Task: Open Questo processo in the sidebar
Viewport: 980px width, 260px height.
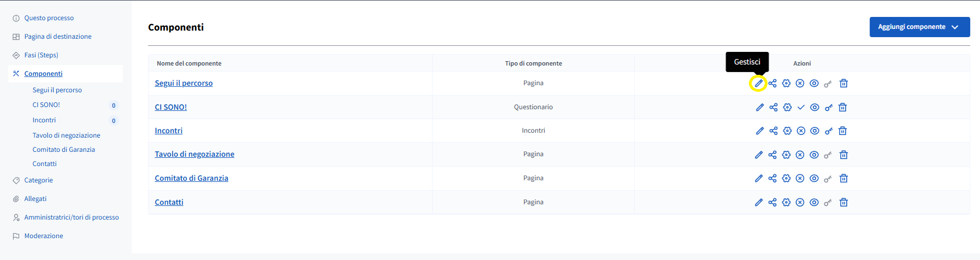Action: 49,18
